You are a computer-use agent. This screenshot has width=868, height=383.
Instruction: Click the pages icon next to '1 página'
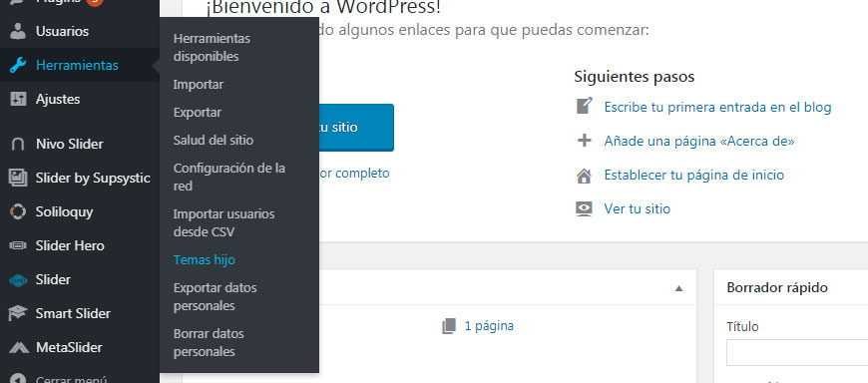click(449, 326)
